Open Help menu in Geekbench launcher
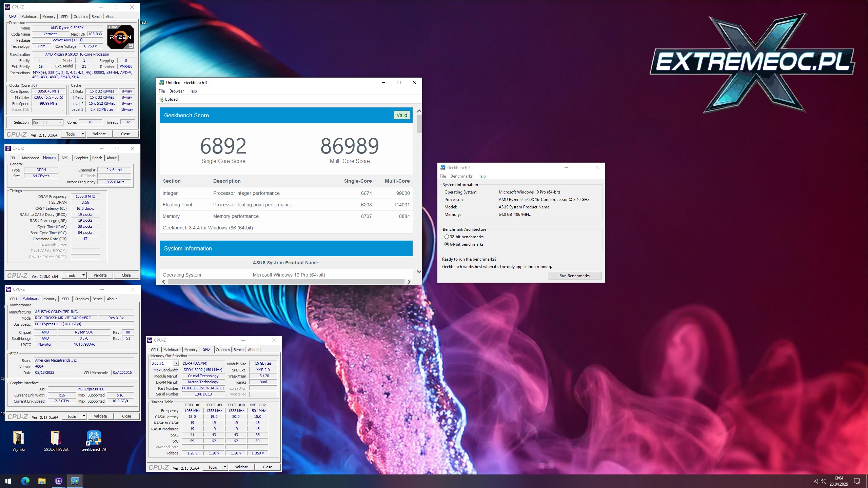868x488 pixels. tap(481, 176)
